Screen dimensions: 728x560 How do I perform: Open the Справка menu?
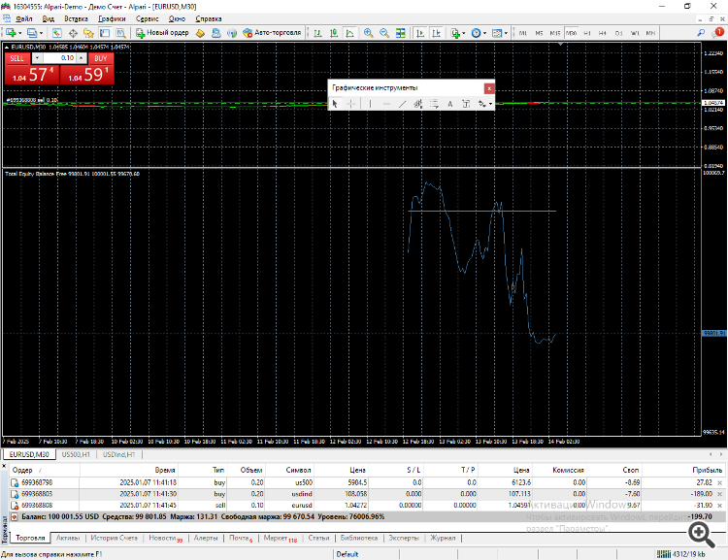point(209,19)
